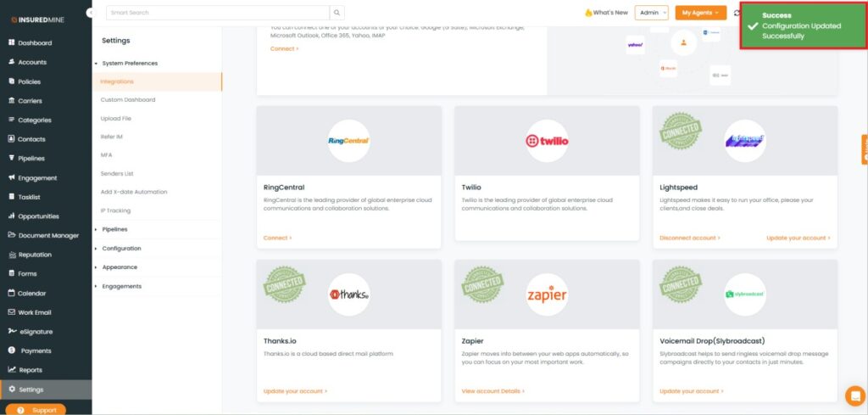Go to Pipelines in the sidebar
Screen dimensions: 868x415
31,159
